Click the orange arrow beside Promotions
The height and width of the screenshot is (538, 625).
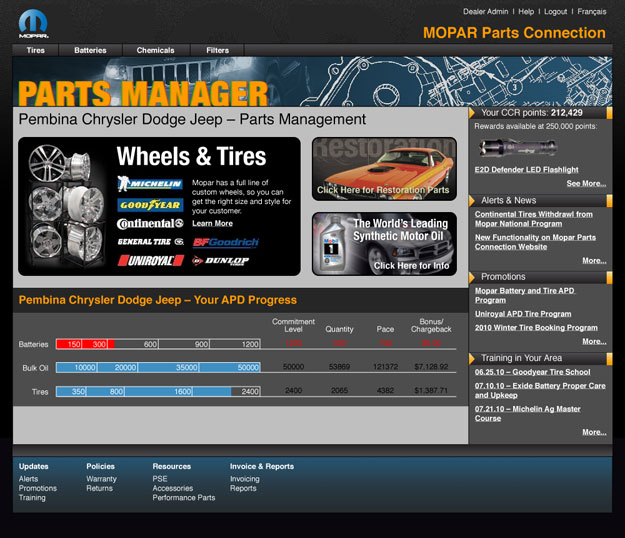tap(472, 277)
